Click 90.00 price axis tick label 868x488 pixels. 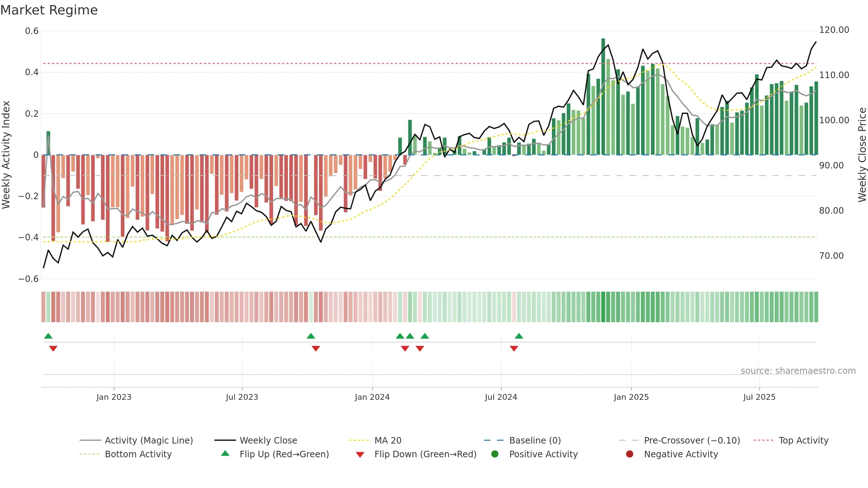pos(831,165)
